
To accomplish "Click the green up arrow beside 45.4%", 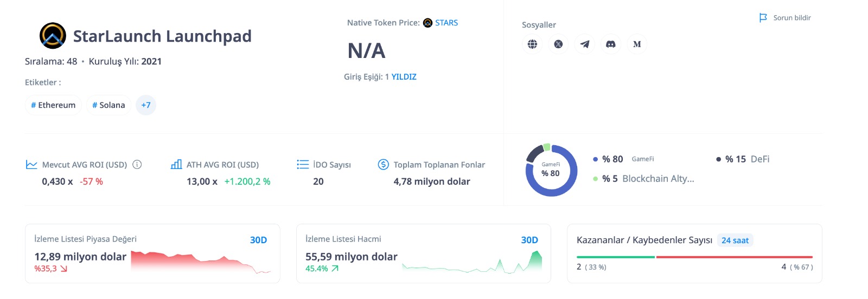I will coord(335,269).
